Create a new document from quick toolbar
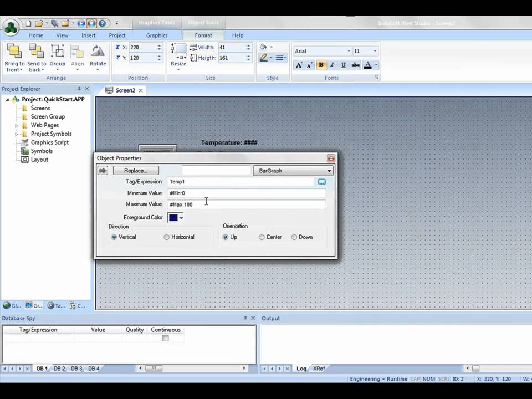Image resolution: width=532 pixels, height=399 pixels. click(28, 23)
